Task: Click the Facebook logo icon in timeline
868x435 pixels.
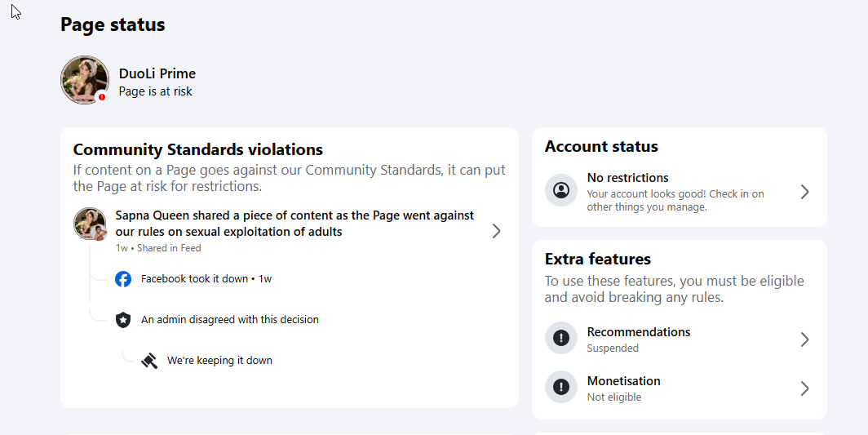Action: click(123, 279)
